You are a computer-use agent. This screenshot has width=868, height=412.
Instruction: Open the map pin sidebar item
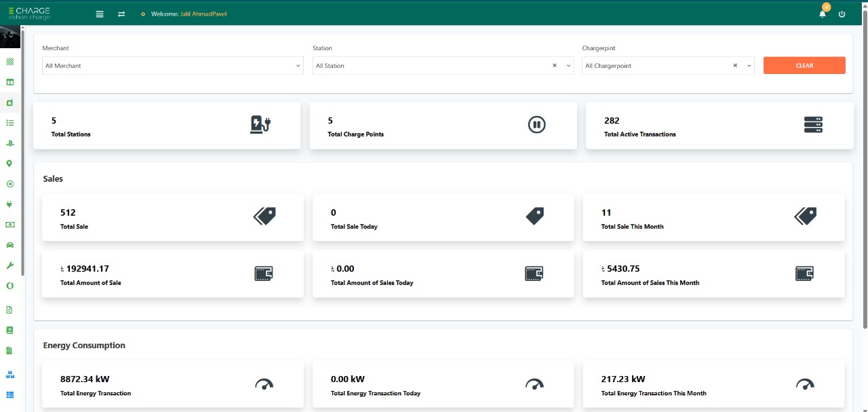point(9,164)
